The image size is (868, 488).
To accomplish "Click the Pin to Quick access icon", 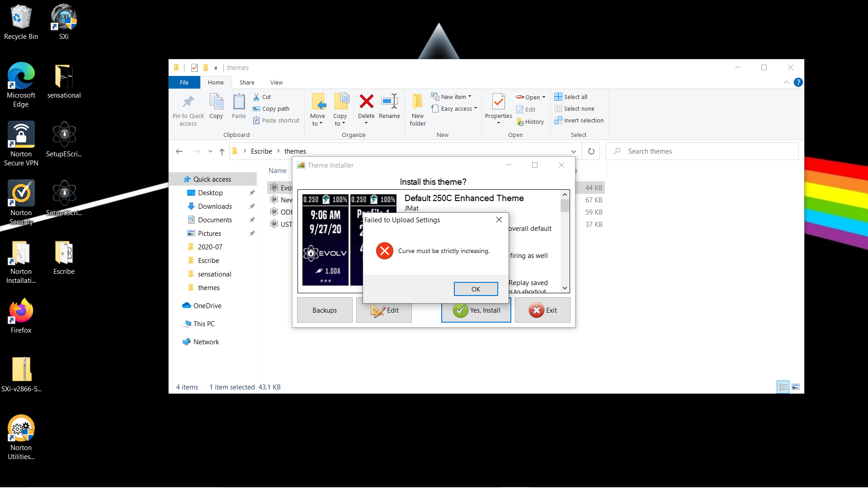I will [x=188, y=102].
